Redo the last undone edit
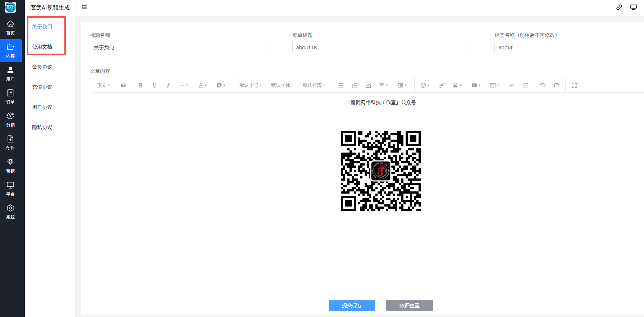Image resolution: width=644 pixels, height=317 pixels. [x=556, y=85]
